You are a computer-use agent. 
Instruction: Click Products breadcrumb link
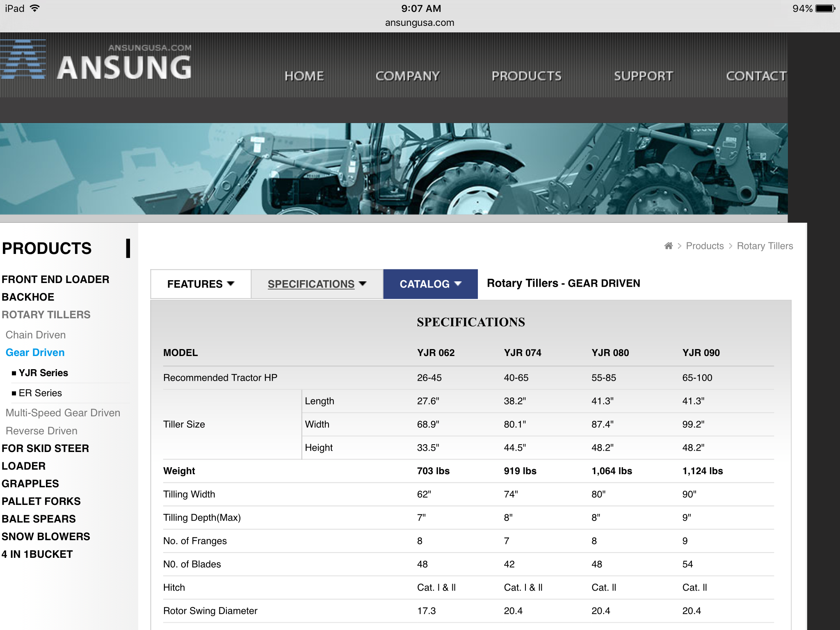click(705, 246)
